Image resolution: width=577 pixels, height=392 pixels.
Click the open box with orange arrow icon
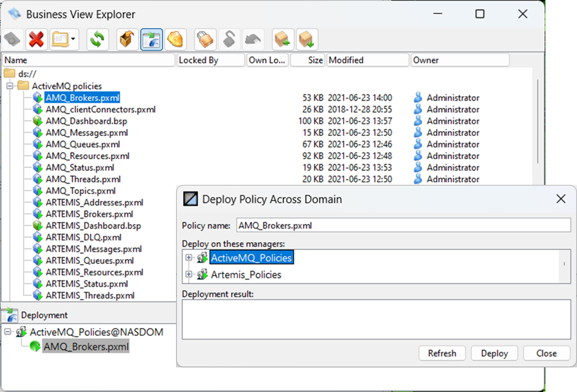click(127, 39)
